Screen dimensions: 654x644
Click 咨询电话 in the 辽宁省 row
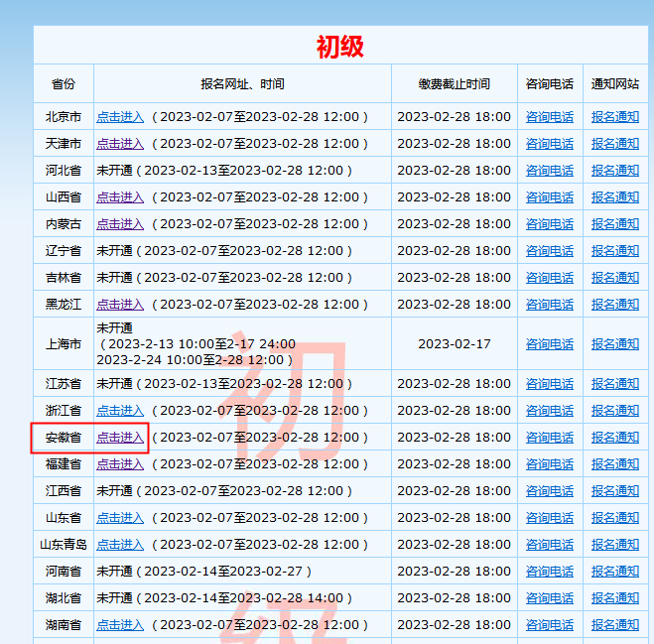coord(549,251)
